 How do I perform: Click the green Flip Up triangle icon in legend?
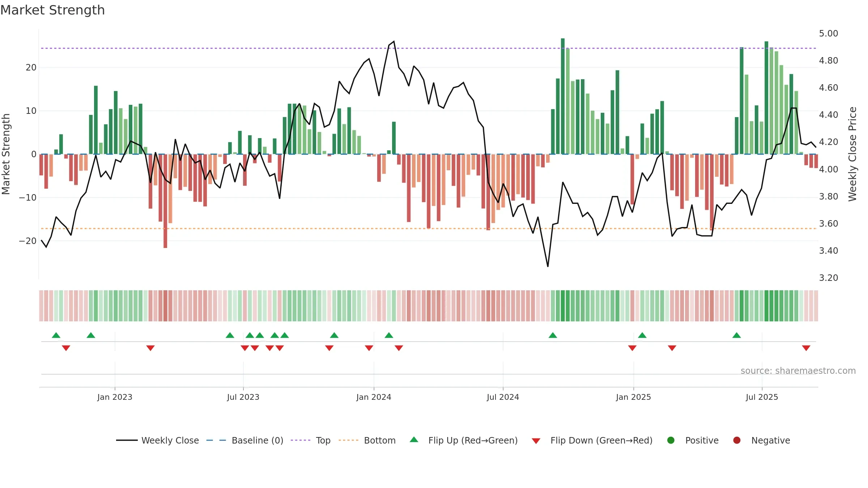(x=414, y=440)
